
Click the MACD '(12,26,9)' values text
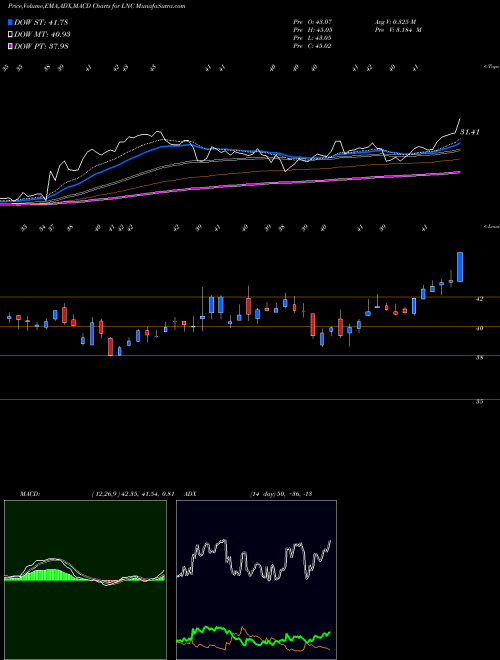(133, 494)
